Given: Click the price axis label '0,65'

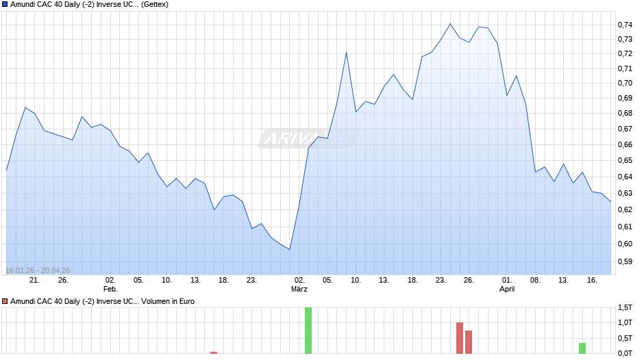Looking at the screenshot, I should point(625,161).
